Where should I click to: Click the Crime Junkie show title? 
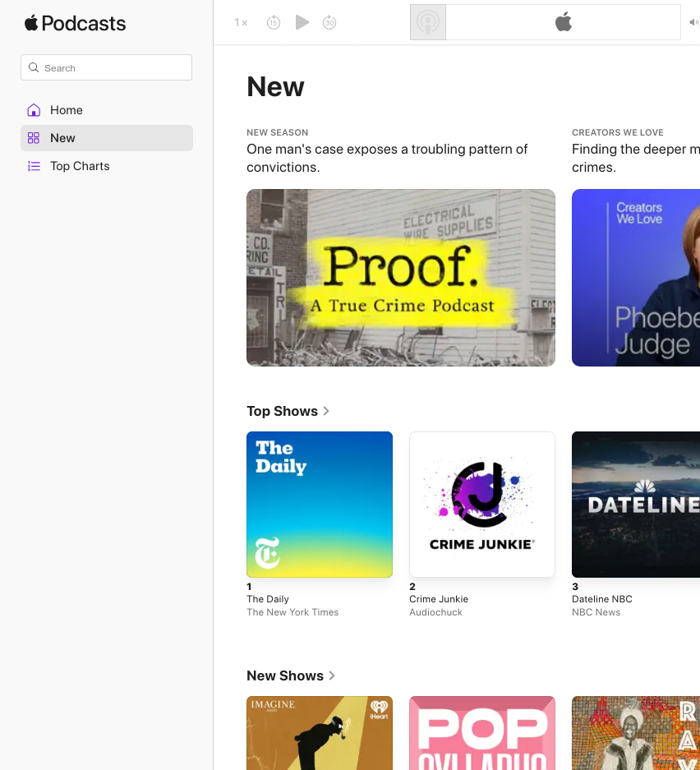tap(439, 599)
